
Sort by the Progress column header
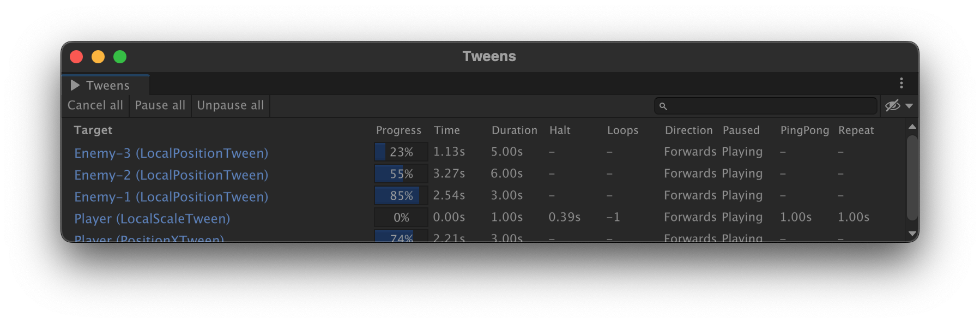point(398,130)
